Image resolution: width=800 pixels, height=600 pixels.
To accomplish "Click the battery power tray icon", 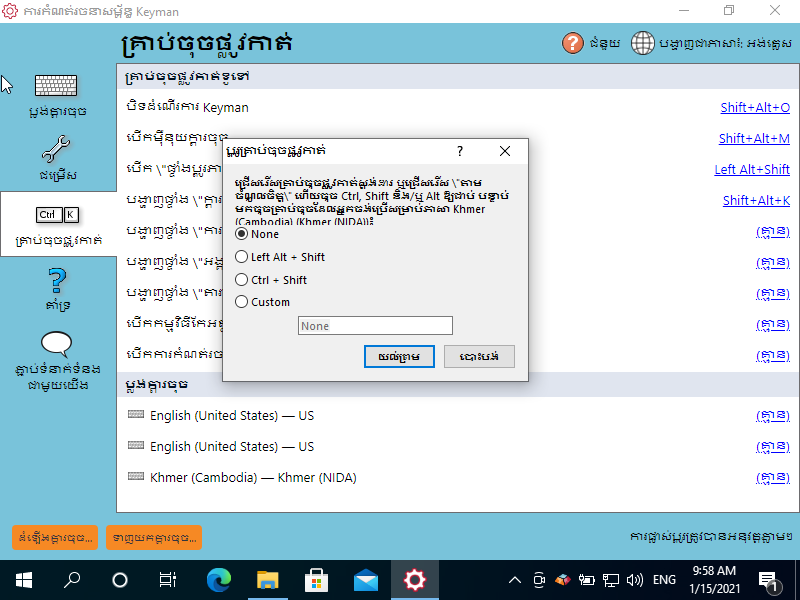I will [587, 580].
